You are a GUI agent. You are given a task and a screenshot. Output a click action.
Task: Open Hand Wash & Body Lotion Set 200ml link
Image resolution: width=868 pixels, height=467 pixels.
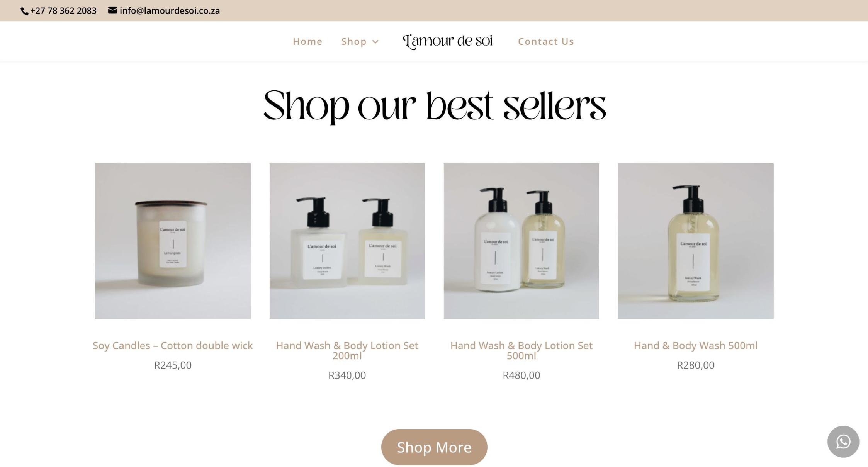tap(347, 350)
